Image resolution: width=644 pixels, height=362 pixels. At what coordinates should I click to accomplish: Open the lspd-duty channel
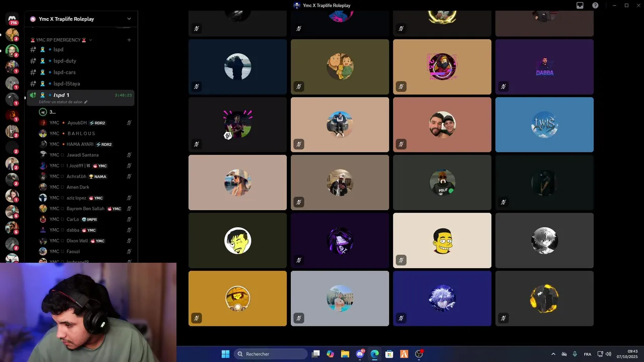(80, 61)
